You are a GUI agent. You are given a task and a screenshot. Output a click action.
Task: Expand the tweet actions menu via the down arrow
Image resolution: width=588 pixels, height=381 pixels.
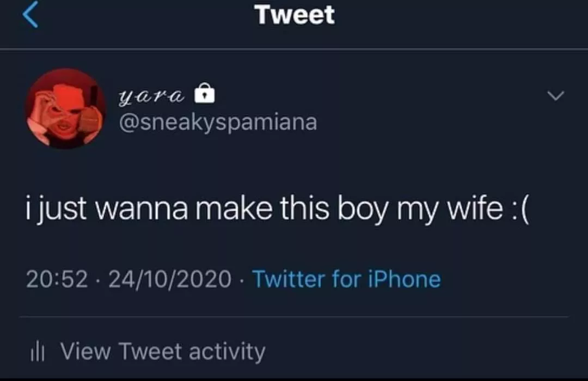[555, 95]
